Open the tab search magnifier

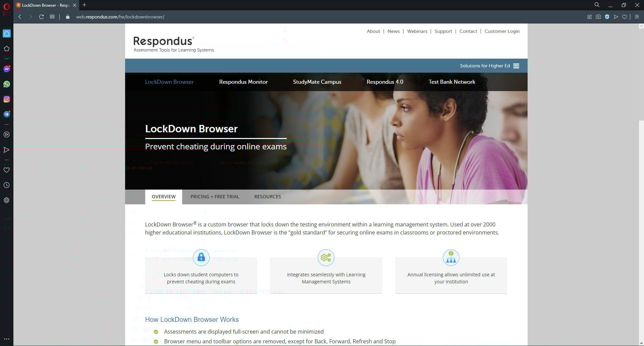tap(597, 5)
